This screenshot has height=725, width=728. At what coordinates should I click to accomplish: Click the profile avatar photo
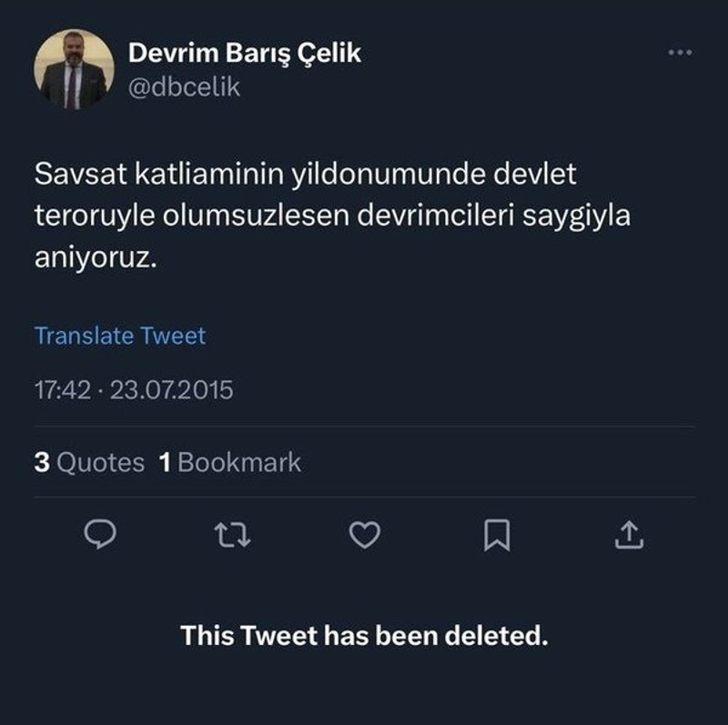pyautogui.click(x=75, y=70)
